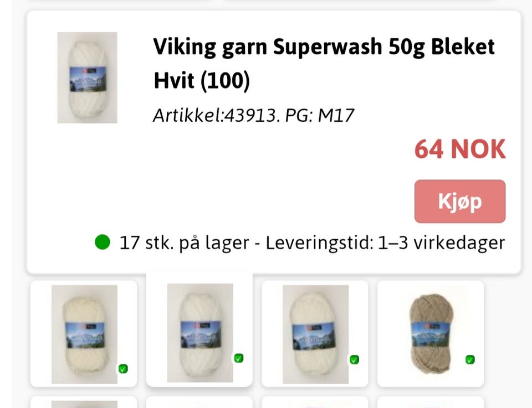Click the 'PG: M17' product group text

click(x=320, y=116)
